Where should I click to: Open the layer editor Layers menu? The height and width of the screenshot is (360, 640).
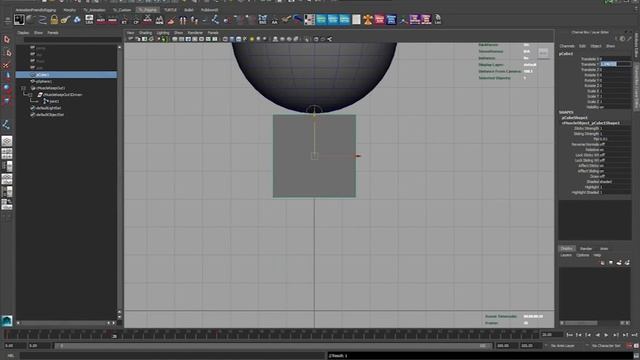point(566,256)
